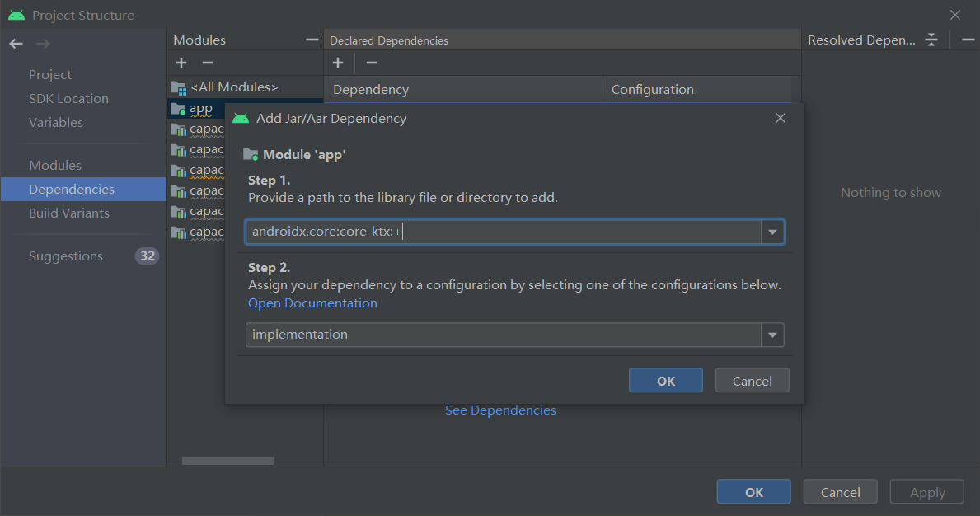Screen dimensions: 980x516
Task: Click the Open Documentation link
Action: point(312,303)
